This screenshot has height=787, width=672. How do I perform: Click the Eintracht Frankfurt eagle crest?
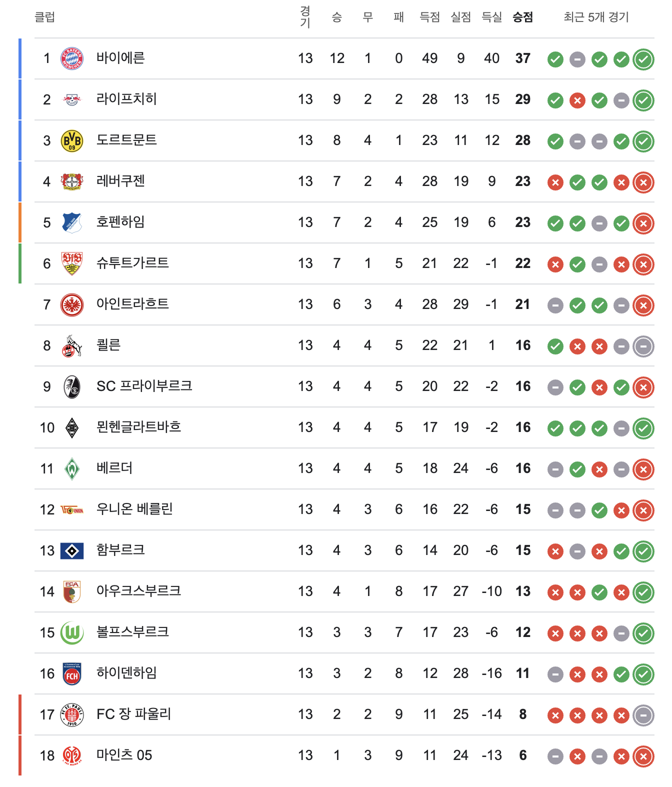coord(72,304)
